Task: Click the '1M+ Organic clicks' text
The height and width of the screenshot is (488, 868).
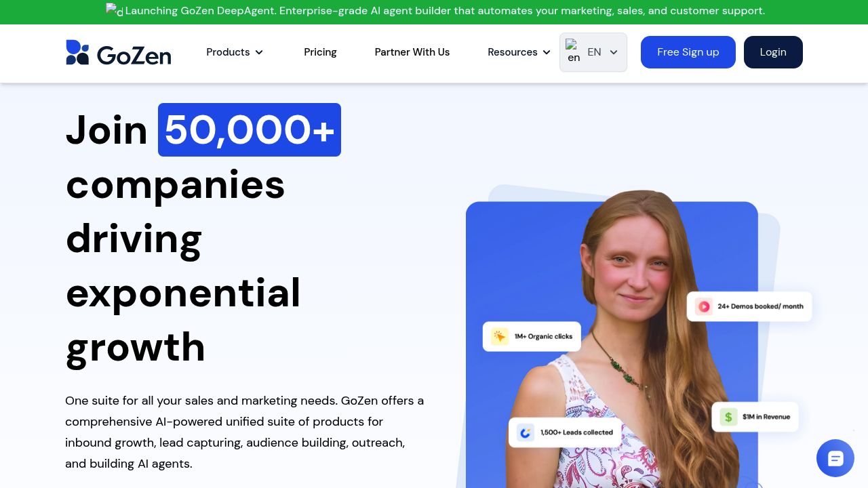Action: pos(543,336)
